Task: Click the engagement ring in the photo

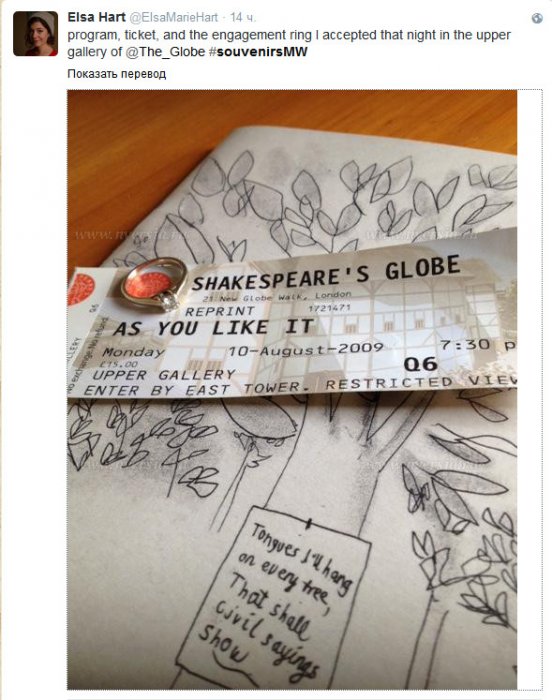Action: pos(155,284)
